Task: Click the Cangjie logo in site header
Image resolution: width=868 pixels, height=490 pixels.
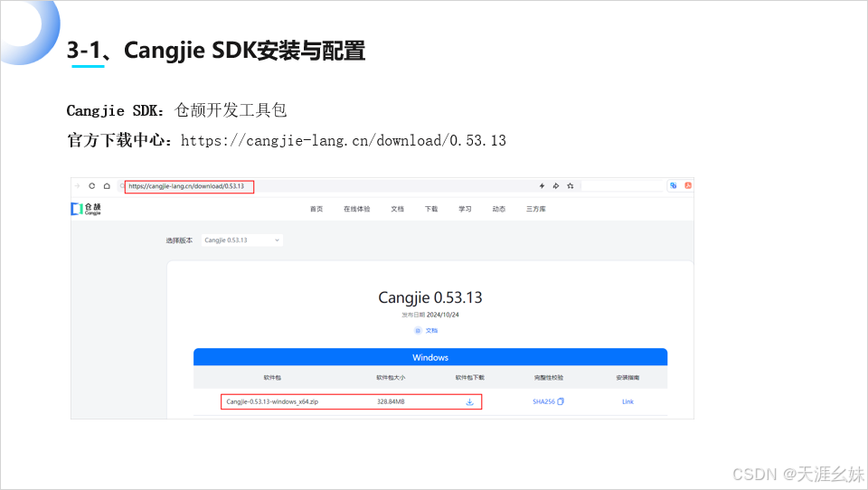Action: [x=86, y=209]
